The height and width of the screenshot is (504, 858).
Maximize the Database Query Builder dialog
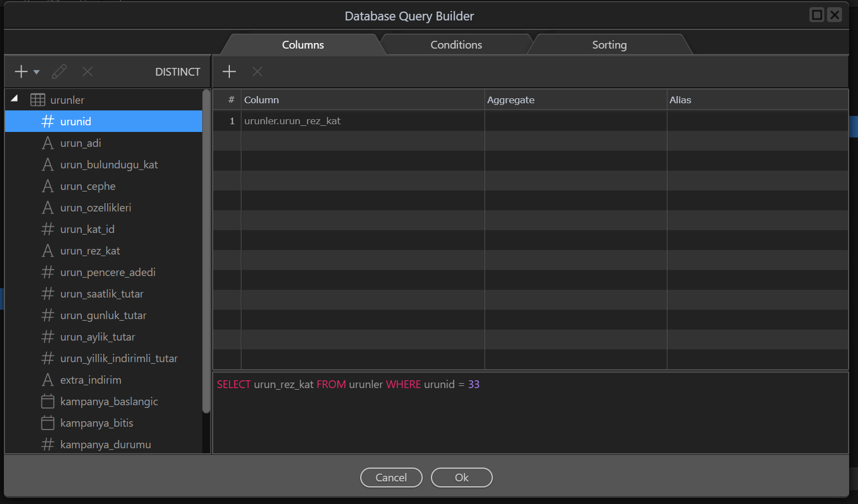(817, 15)
